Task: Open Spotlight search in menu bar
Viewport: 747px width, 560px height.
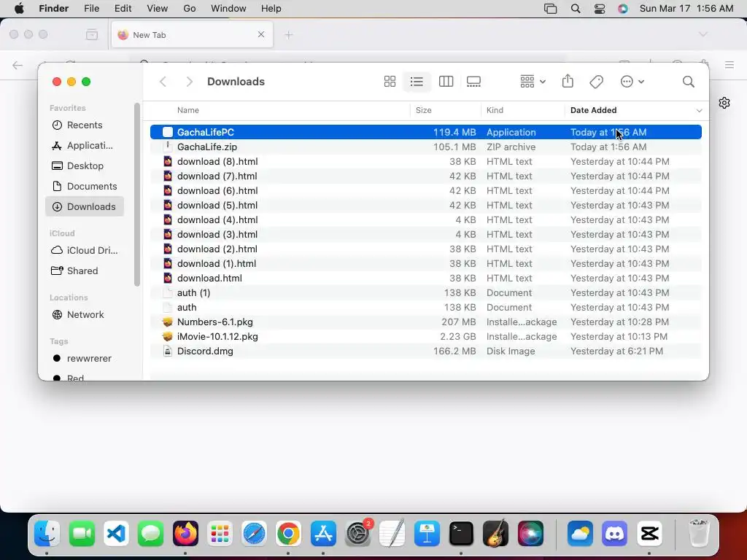Action: 576,9
